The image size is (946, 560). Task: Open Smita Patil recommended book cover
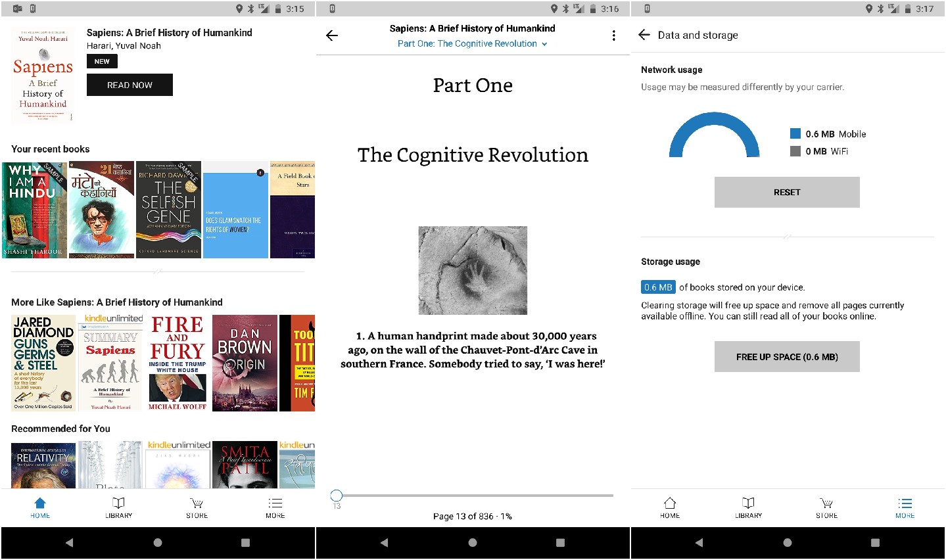click(x=245, y=465)
